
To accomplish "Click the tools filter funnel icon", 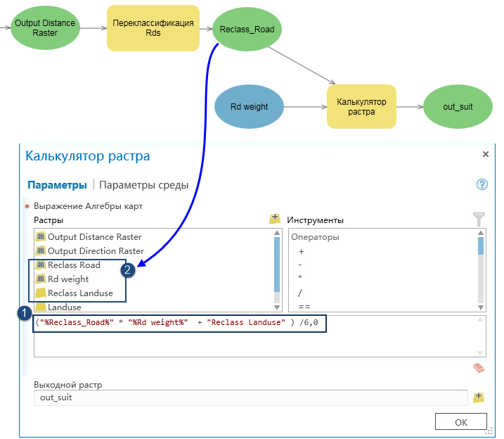I will click(x=479, y=220).
